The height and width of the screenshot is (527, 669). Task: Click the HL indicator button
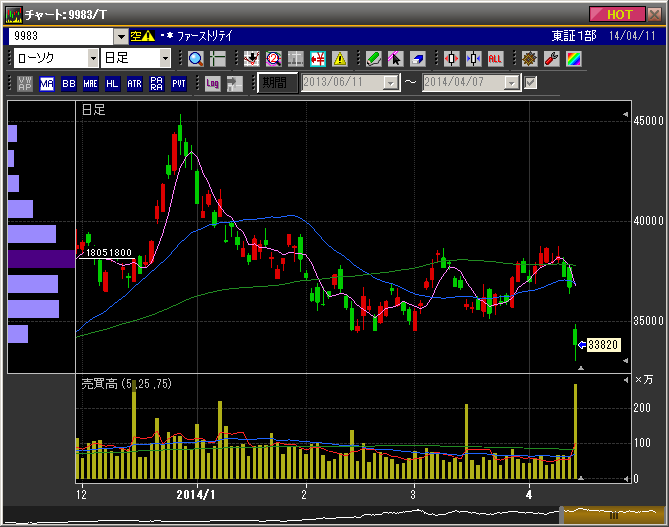[112, 83]
